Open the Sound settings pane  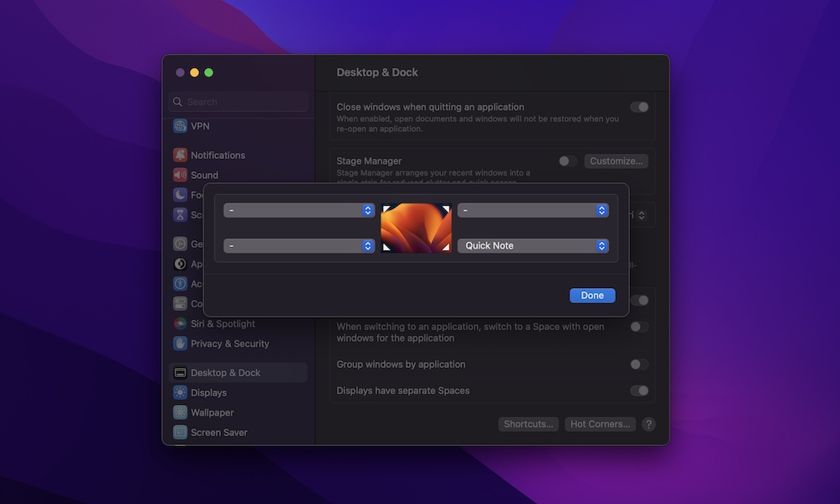coord(196,175)
